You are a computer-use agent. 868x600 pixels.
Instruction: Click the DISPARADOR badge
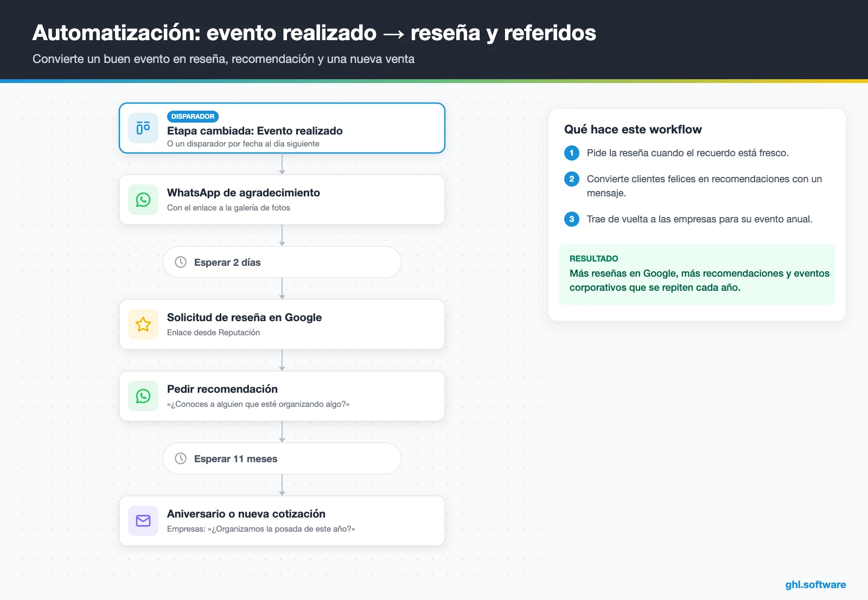193,117
